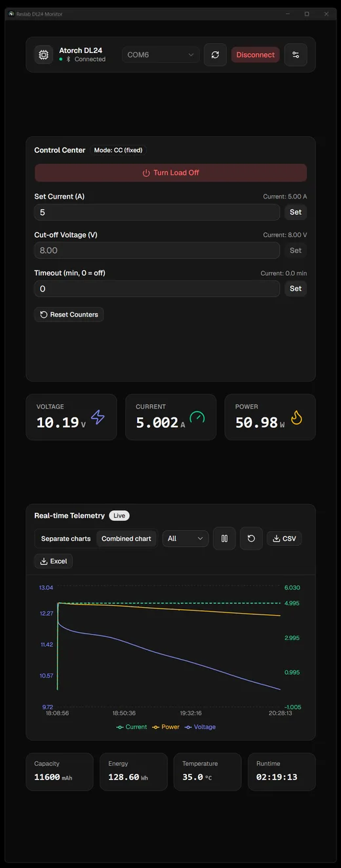Click the device chip icon
The image size is (341, 868).
click(44, 55)
